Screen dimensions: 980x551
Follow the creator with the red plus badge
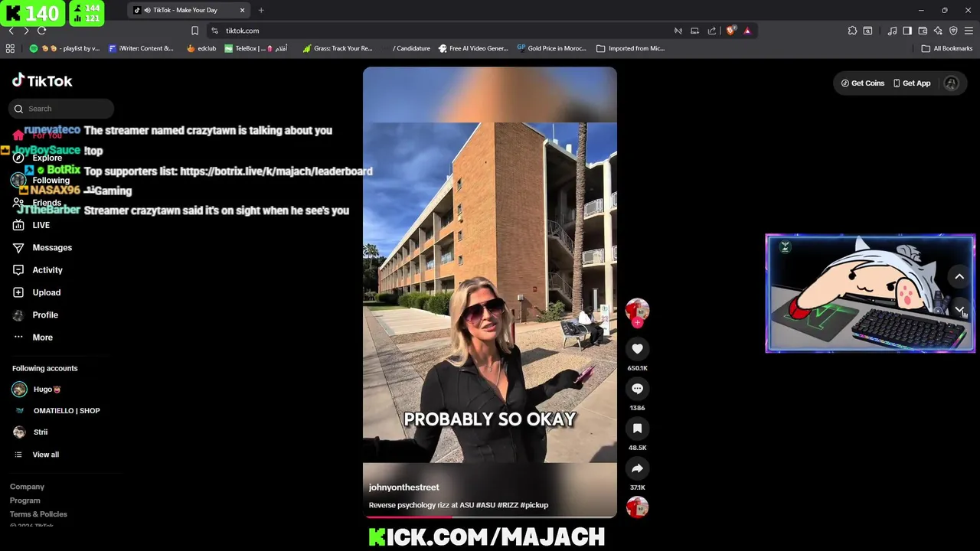pyautogui.click(x=637, y=322)
